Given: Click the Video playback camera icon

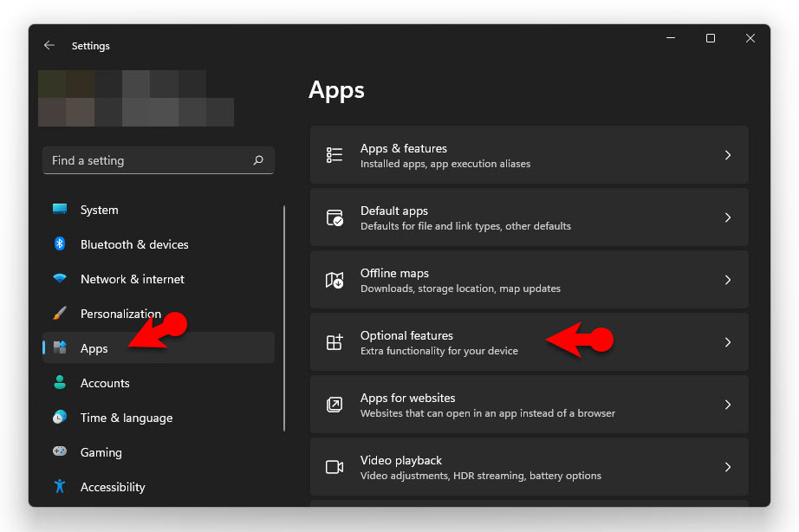Looking at the screenshot, I should point(335,466).
